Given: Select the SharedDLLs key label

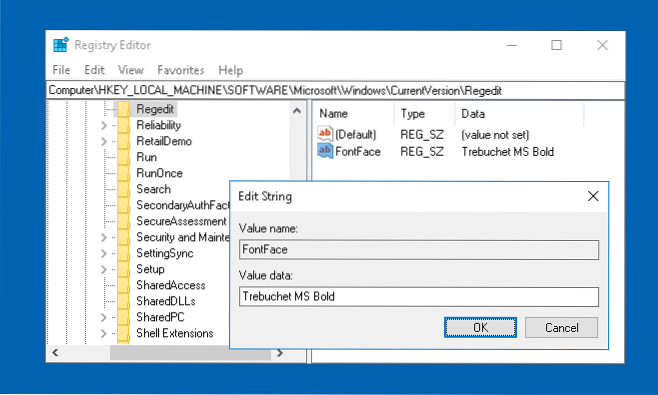Looking at the screenshot, I should pos(166,301).
